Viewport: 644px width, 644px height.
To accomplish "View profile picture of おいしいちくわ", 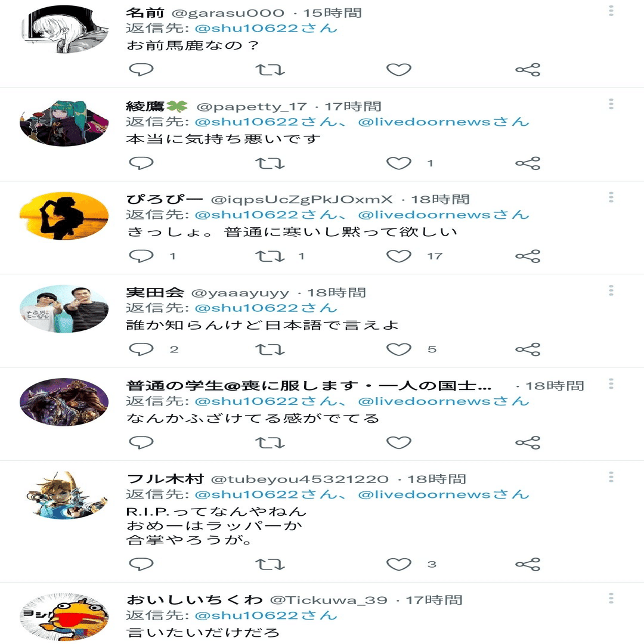I will 64,617.
